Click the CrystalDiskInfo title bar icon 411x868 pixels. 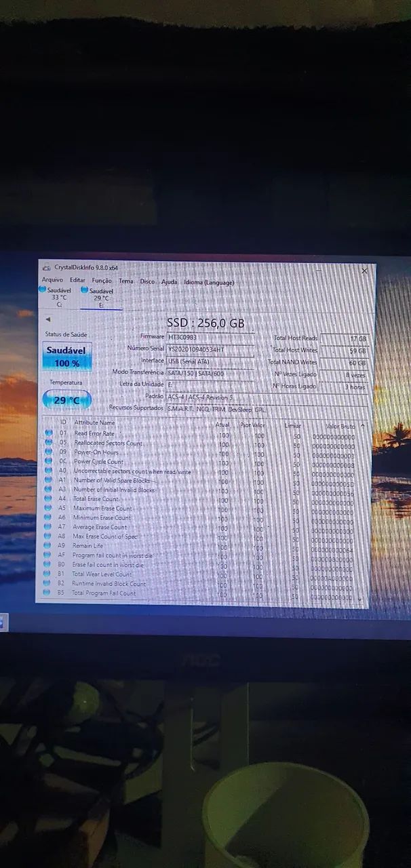45,267
